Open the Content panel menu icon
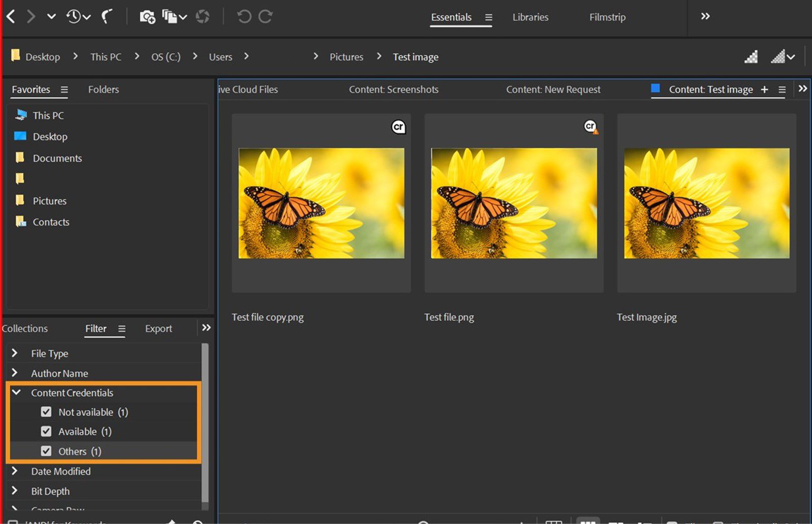The height and width of the screenshot is (524, 812). tap(782, 90)
